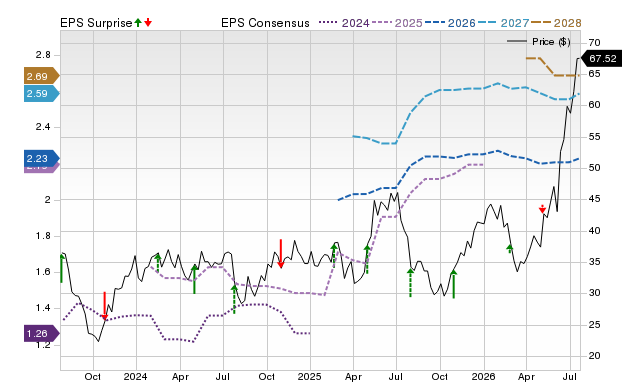Click the 1.6 label on left axis
640x382 pixels.
(x=43, y=272)
